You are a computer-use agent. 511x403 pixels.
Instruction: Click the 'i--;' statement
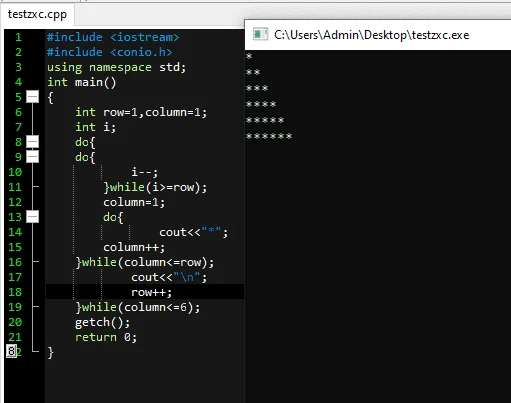click(144, 172)
